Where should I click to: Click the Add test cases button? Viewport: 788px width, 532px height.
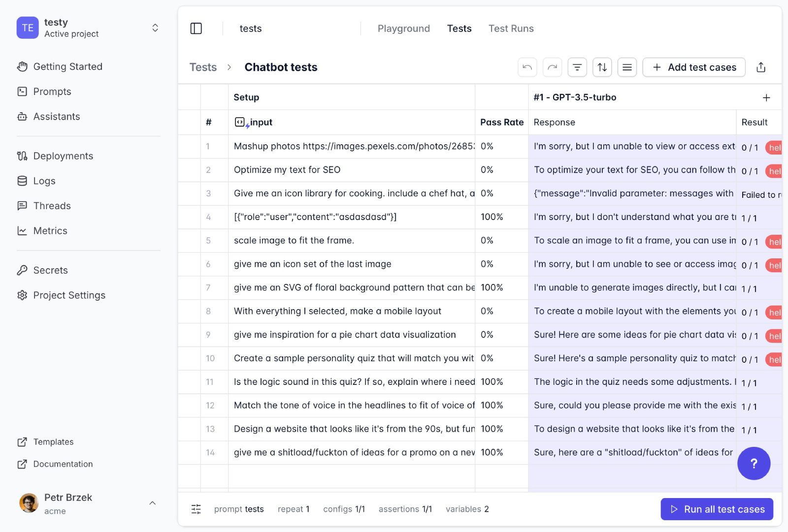click(x=693, y=67)
